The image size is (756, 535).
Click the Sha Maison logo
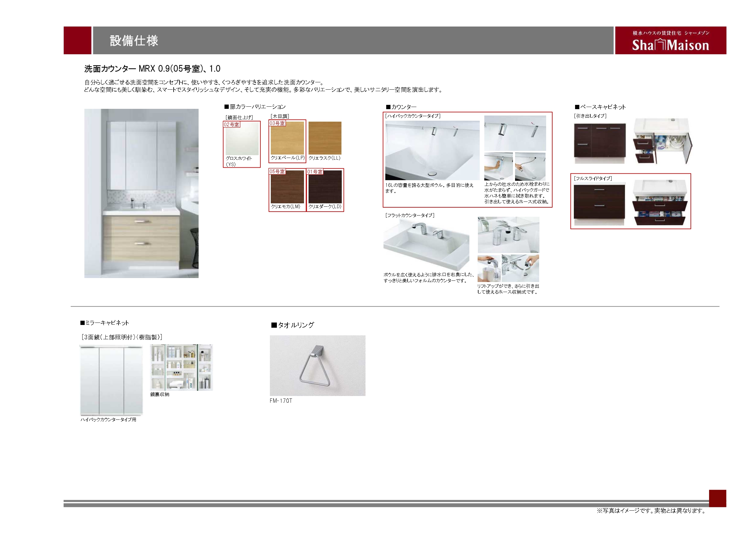670,41
